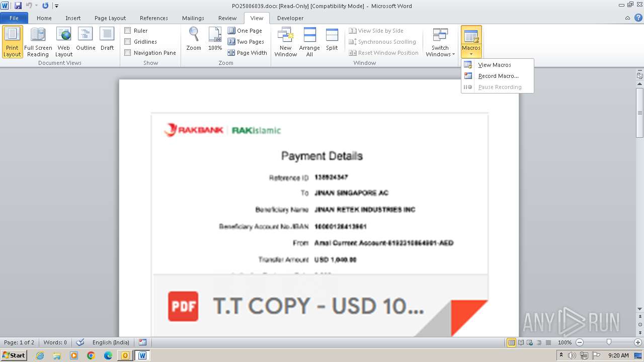Switch to Web Layout view
This screenshot has width=644, height=362.
64,42
